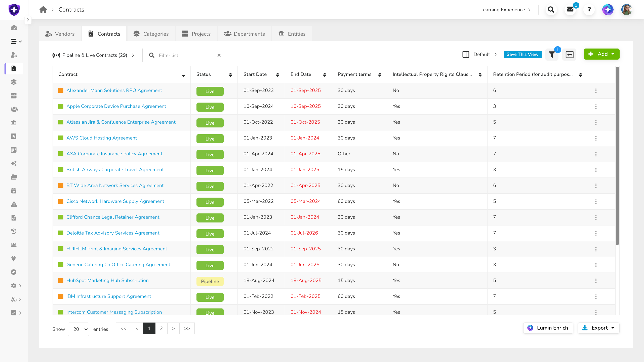The width and height of the screenshot is (644, 362).
Task: Open the global search icon
Action: click(551, 10)
